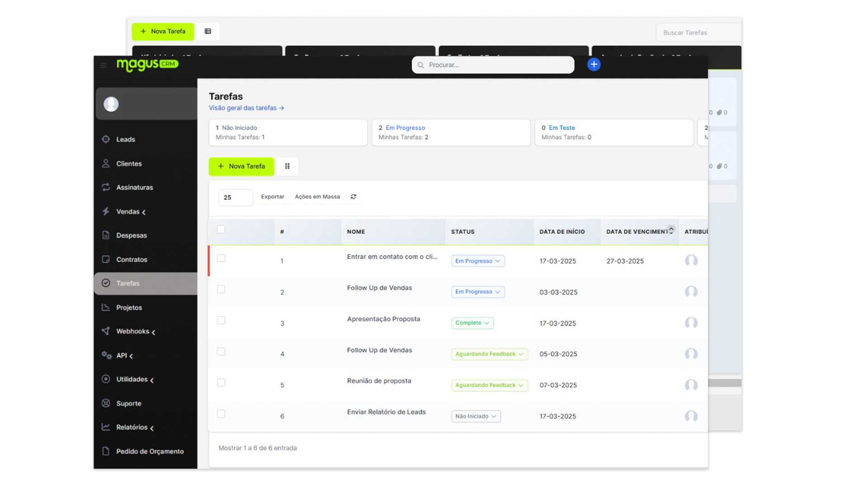
Task: Toggle the select-all checkbox in table header
Action: click(221, 230)
